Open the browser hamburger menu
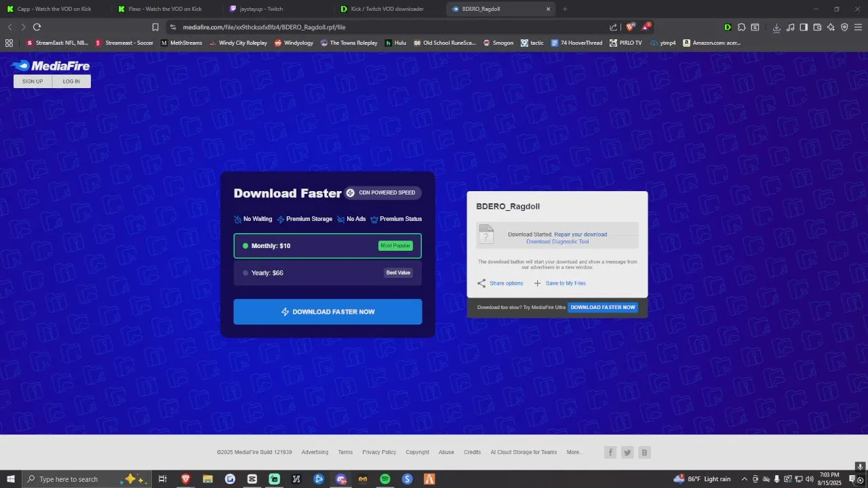 [858, 27]
